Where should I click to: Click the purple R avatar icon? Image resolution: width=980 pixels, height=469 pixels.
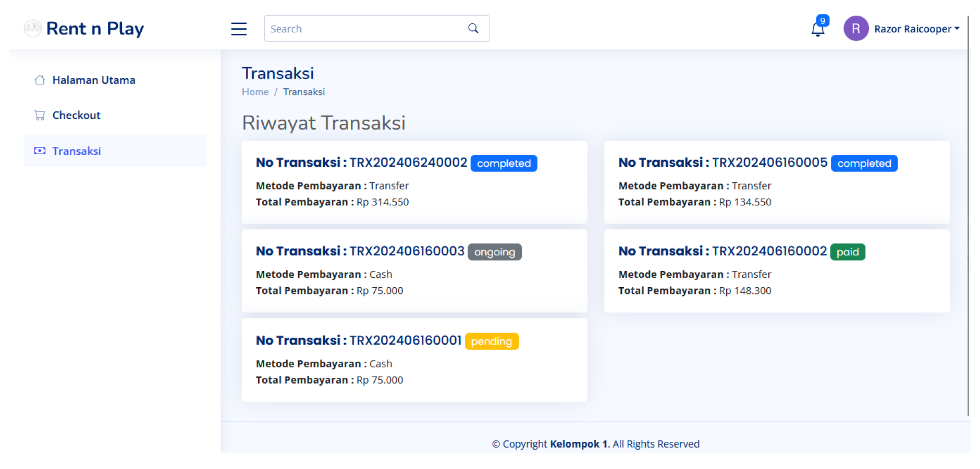[855, 29]
